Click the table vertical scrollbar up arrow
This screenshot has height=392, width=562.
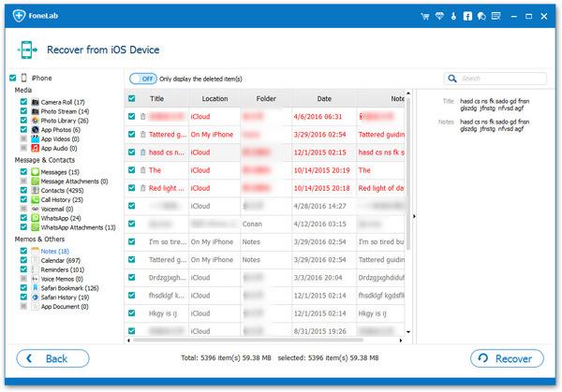click(x=407, y=93)
